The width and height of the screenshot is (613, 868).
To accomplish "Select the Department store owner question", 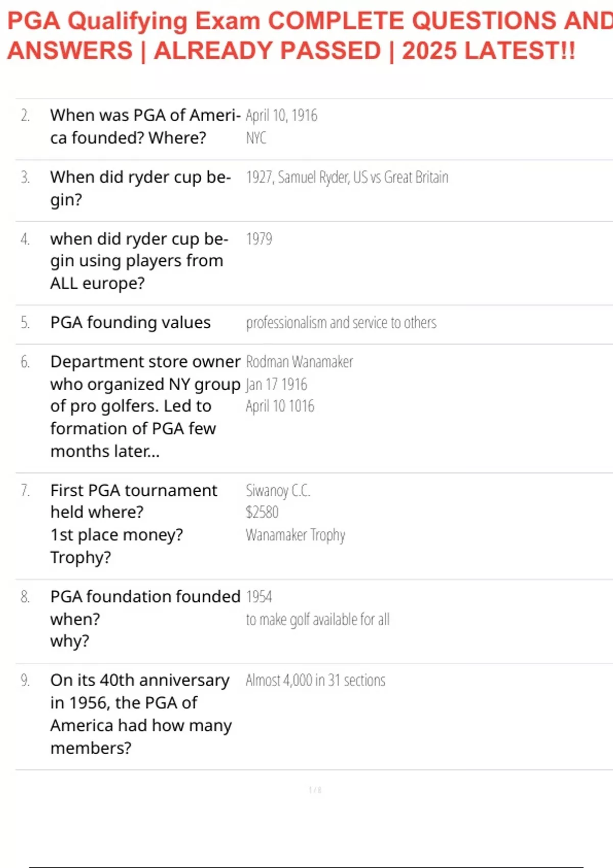I will pos(145,406).
